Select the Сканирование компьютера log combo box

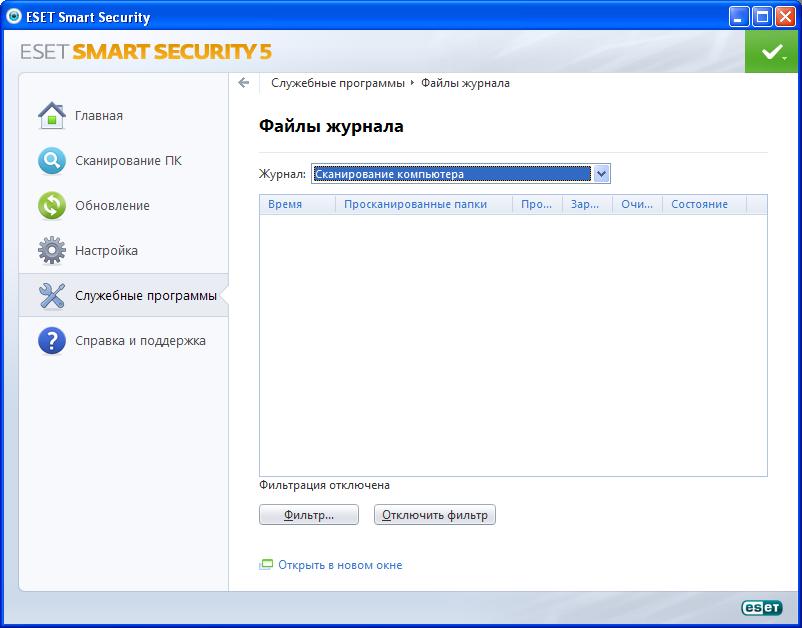[460, 174]
